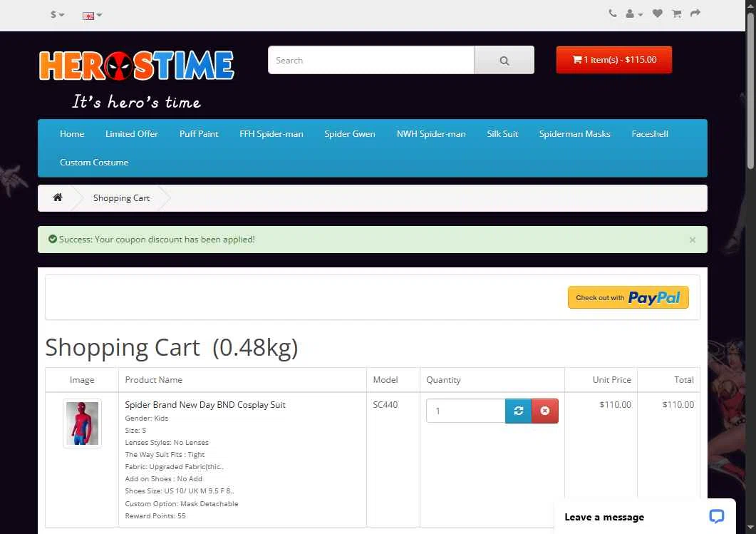This screenshot has width=756, height=534.
Task: Click green success checkmark icon
Action: (53, 239)
